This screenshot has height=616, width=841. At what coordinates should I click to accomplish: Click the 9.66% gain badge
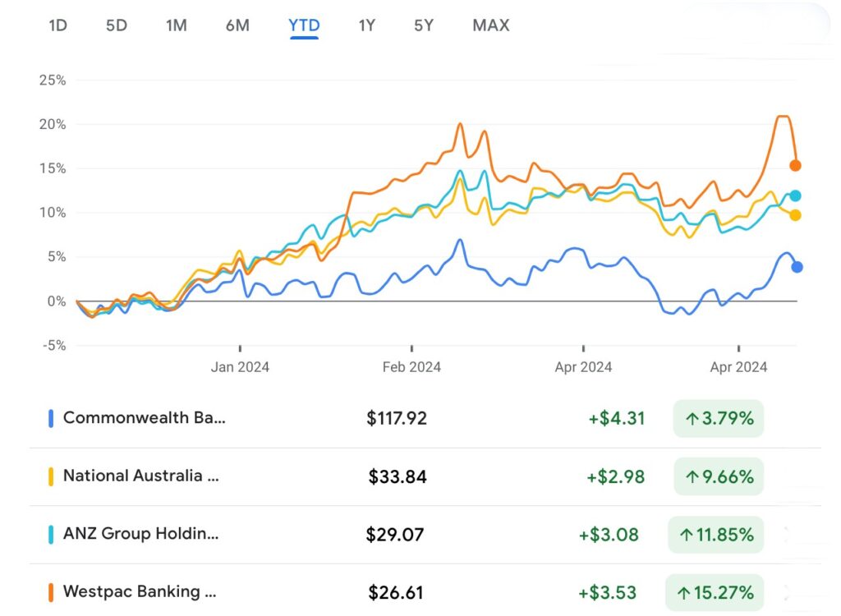coord(719,476)
